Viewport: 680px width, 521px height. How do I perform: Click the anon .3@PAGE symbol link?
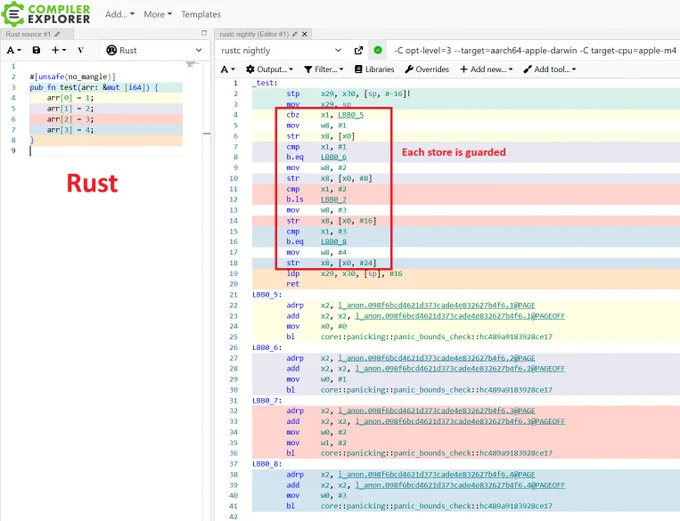(436, 411)
